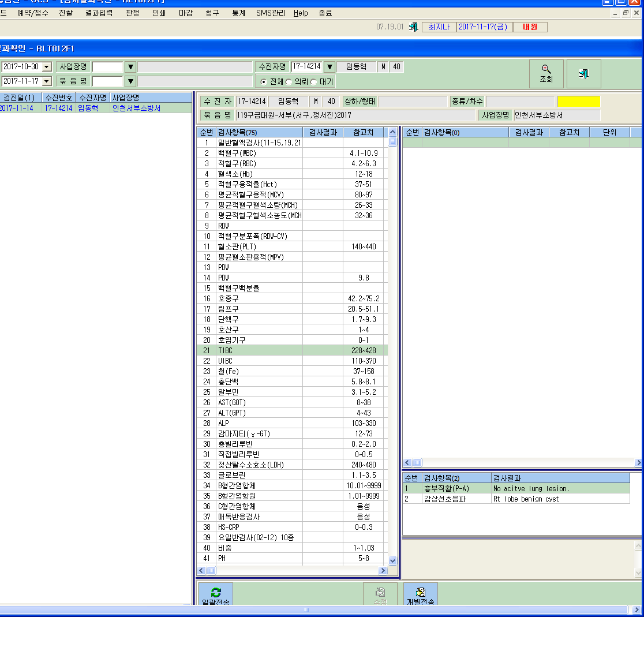Open the 2017-10-30 start date dropdown
This screenshot has width=644, height=662.
(47, 67)
